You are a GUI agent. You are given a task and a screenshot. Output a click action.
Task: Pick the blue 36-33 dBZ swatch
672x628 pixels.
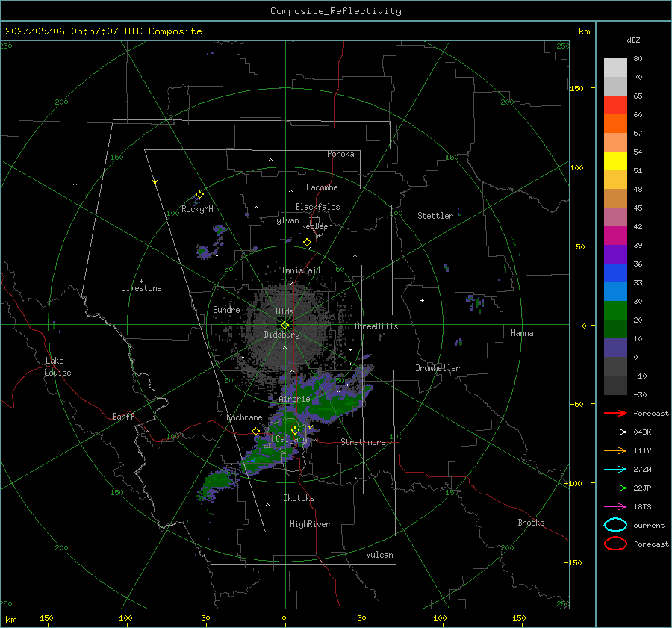pos(615,273)
